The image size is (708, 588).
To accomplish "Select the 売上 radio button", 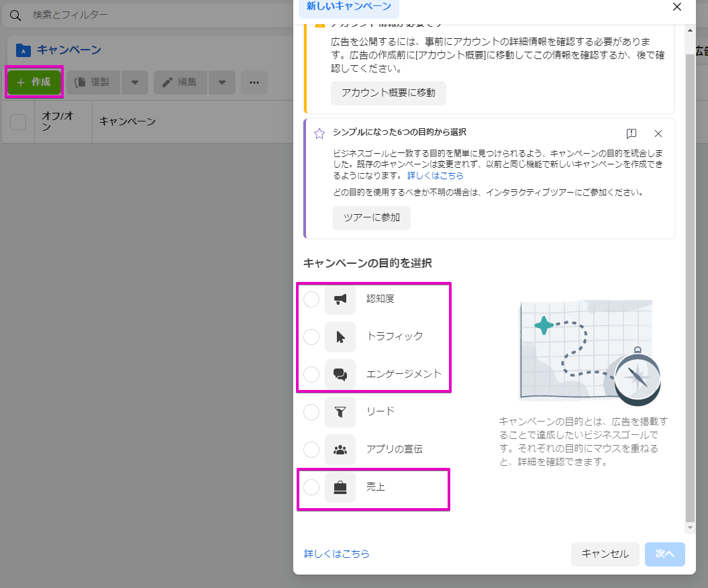I will coord(311,487).
